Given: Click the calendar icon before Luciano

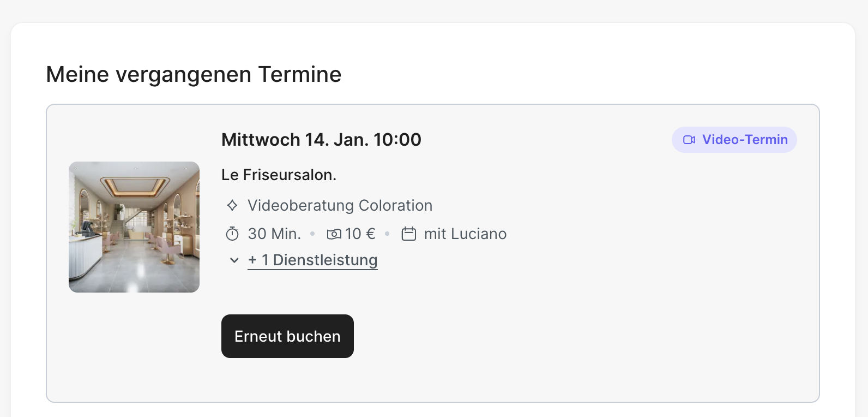Looking at the screenshot, I should pos(409,234).
